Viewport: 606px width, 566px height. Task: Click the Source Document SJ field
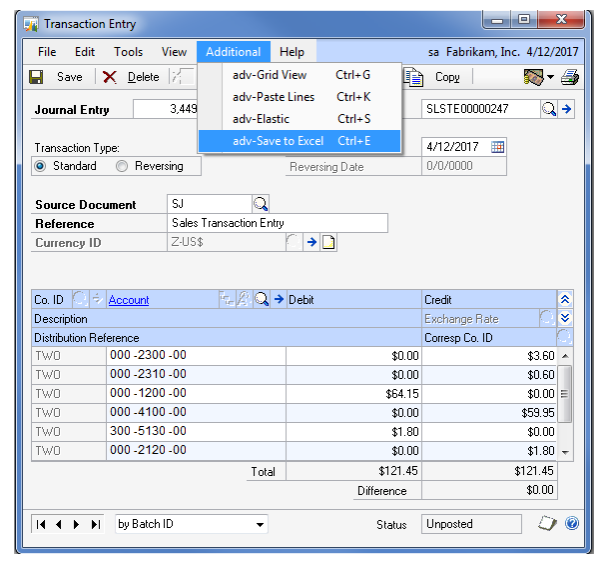[209, 204]
